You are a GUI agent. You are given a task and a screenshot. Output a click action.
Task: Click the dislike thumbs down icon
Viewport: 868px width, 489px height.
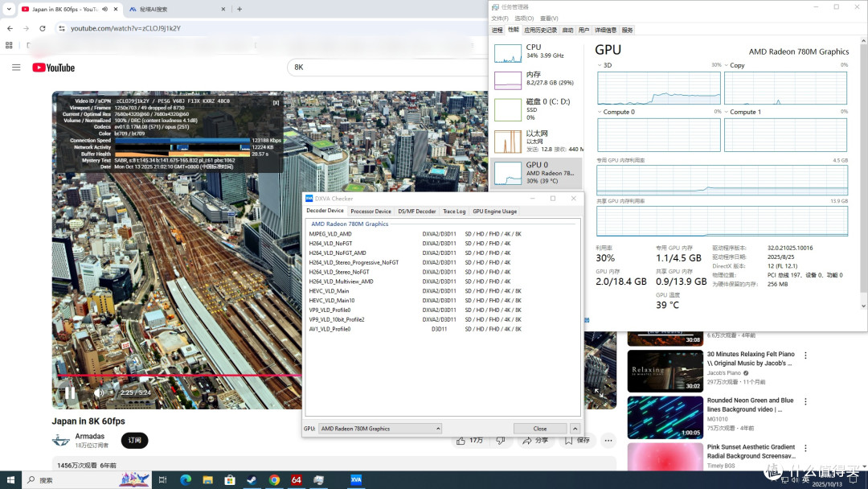pos(501,440)
